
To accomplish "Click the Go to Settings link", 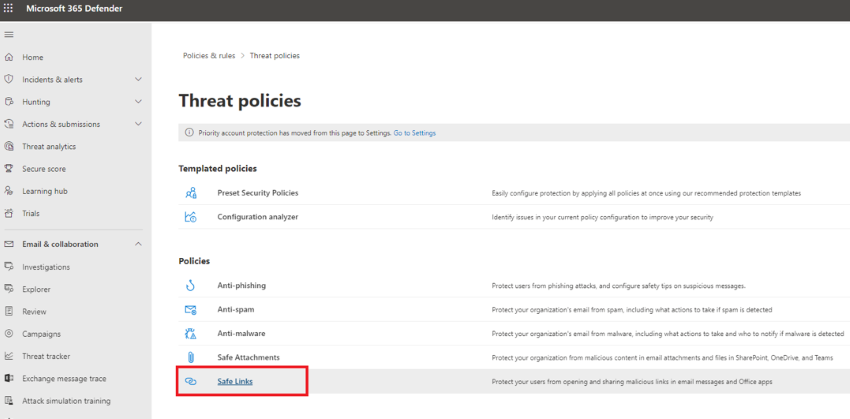I will click(x=414, y=133).
